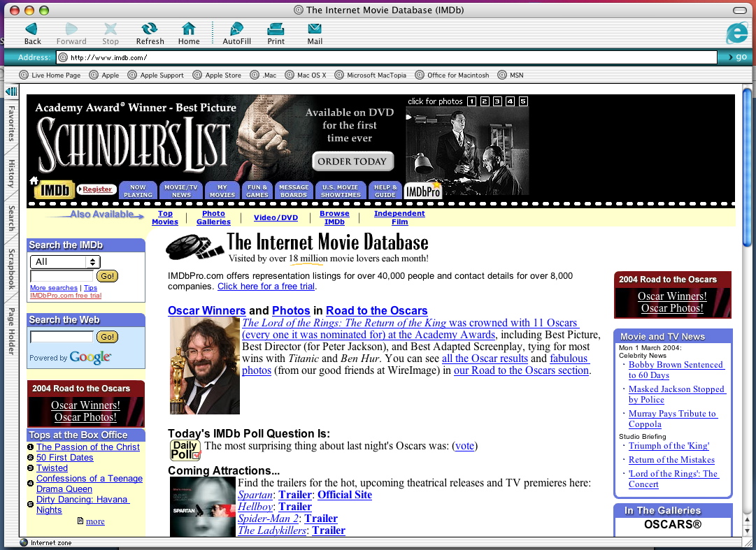Viewport: 756px width, 550px height.
Task: Click the address bar URL field
Action: click(386, 57)
